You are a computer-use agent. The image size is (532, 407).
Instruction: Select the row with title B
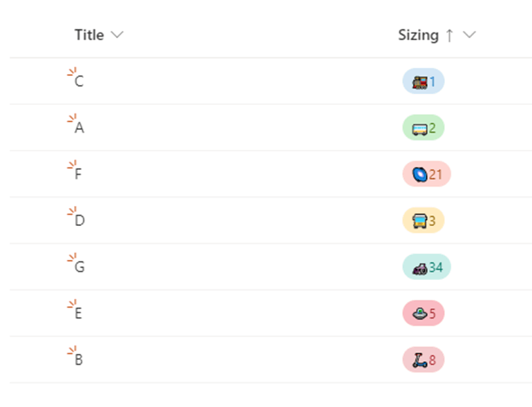click(x=271, y=359)
